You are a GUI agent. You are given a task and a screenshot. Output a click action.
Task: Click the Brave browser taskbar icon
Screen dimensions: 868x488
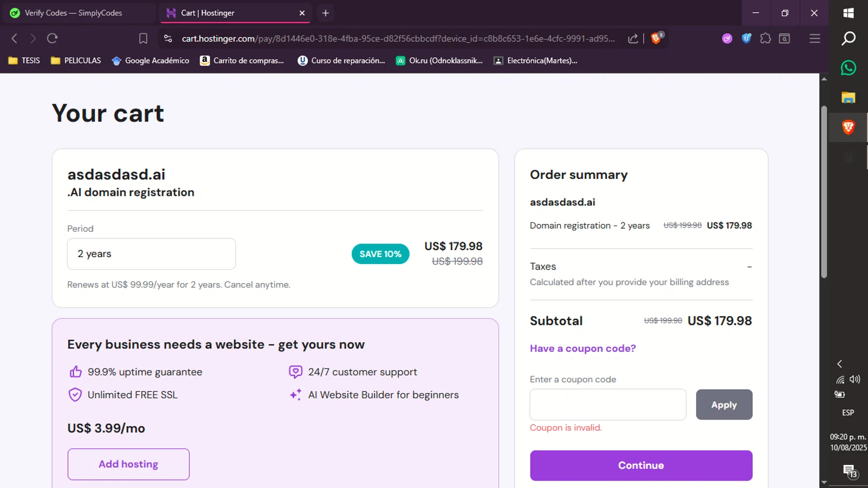pos(848,127)
